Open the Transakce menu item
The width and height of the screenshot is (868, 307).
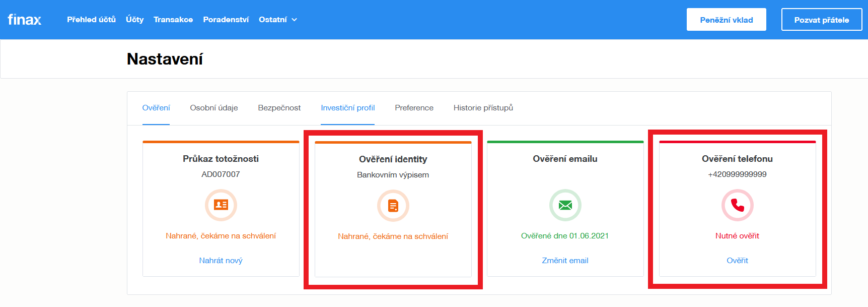(173, 20)
